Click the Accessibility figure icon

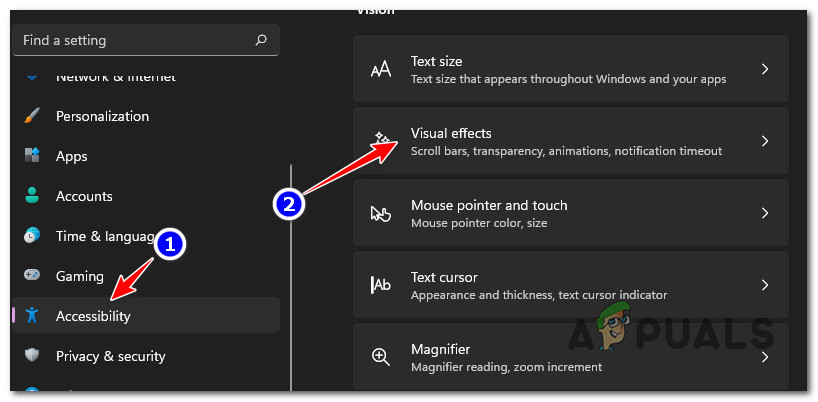[32, 315]
